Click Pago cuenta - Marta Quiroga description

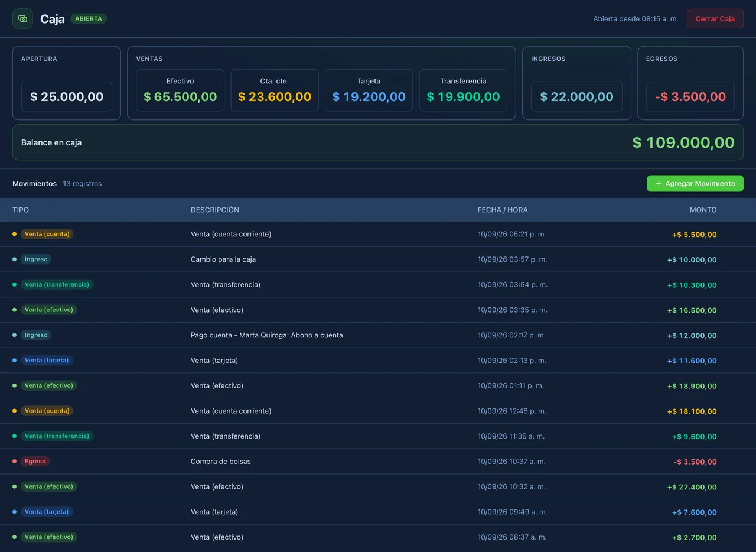pyautogui.click(x=267, y=335)
